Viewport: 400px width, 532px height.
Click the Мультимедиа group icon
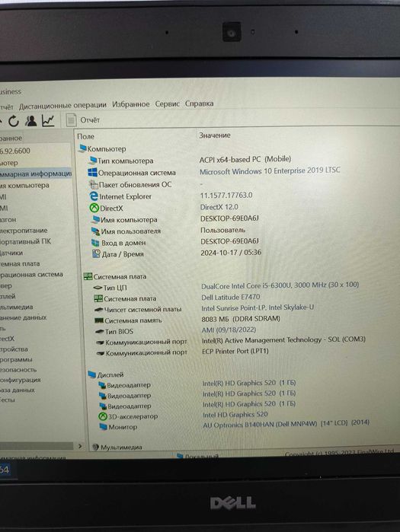pos(96,448)
